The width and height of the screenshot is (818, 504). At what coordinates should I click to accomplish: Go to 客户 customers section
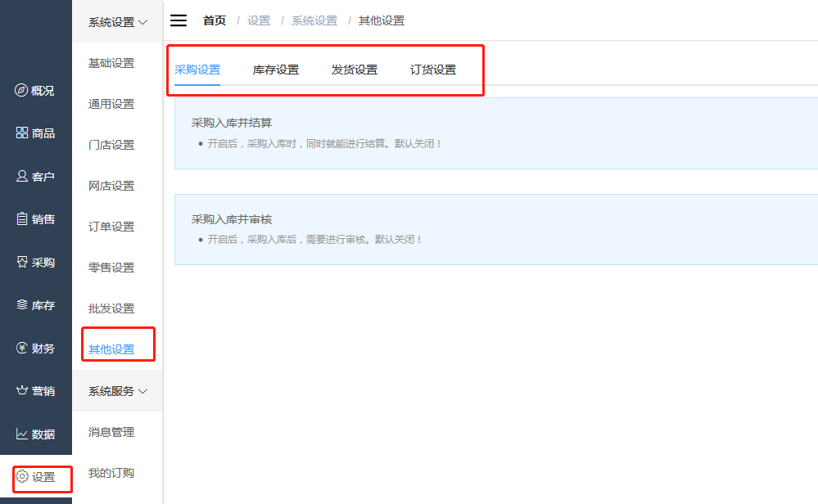pyautogui.click(x=35, y=177)
